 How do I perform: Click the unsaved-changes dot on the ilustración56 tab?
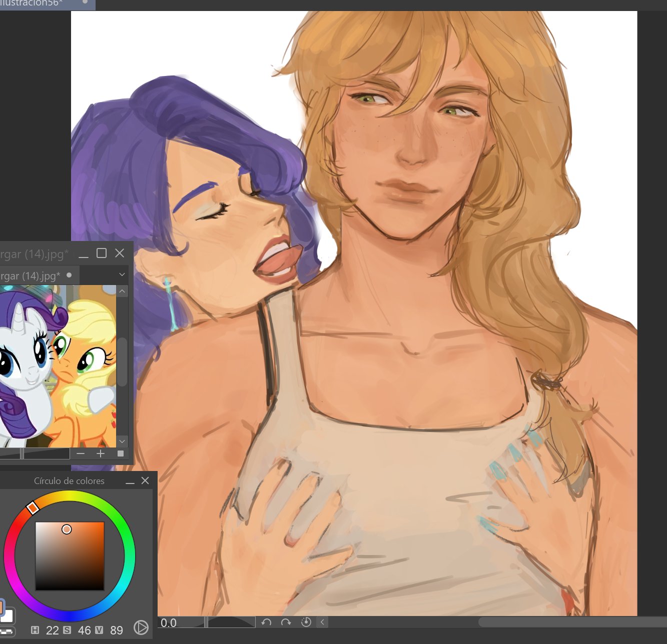(x=85, y=2)
